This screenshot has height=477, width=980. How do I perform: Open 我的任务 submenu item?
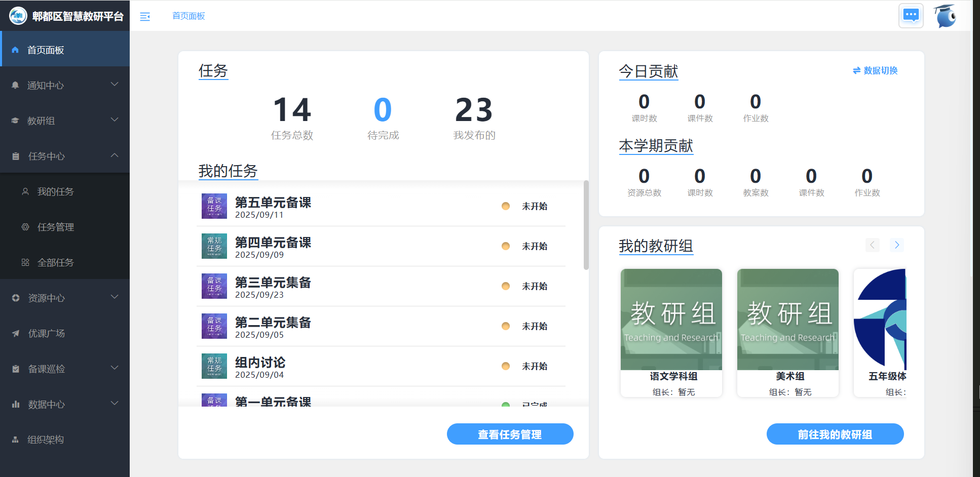click(56, 191)
